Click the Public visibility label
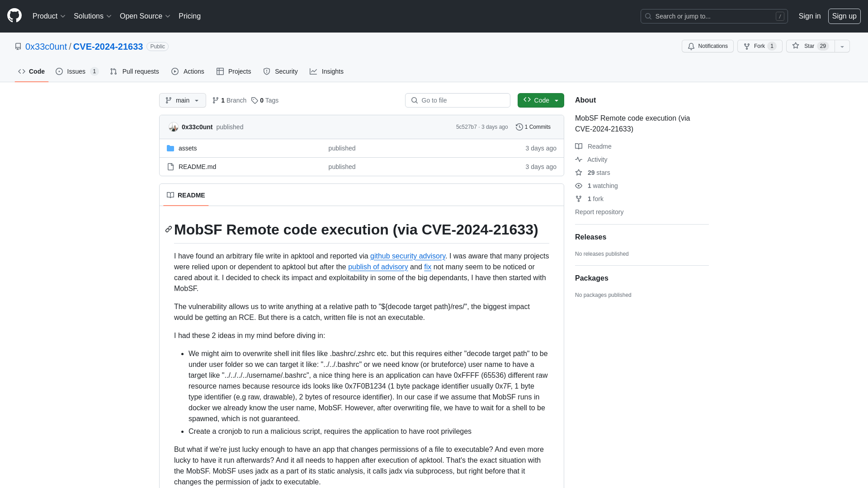Screen dimensions: 868x488 (157, 47)
